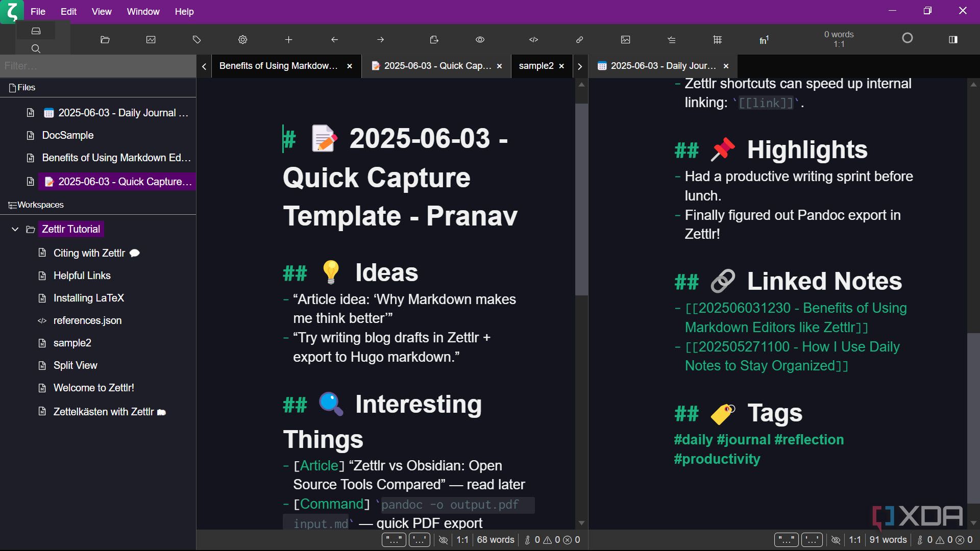
Task: Open the export document icon
Action: pyautogui.click(x=434, y=40)
